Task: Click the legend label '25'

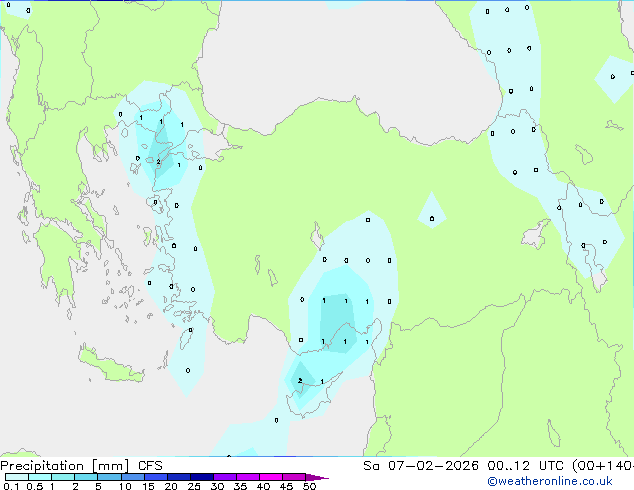Action: (x=194, y=486)
